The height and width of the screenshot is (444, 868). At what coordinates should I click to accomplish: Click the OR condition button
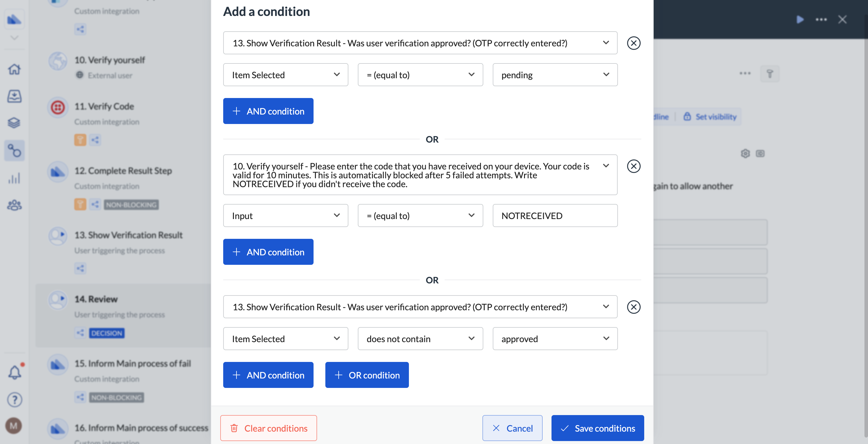[x=367, y=375]
